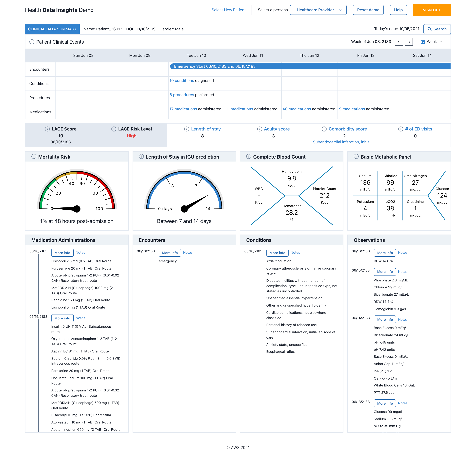Click the LACE Score info icon
Screen dimensions: 476x458
(47, 129)
